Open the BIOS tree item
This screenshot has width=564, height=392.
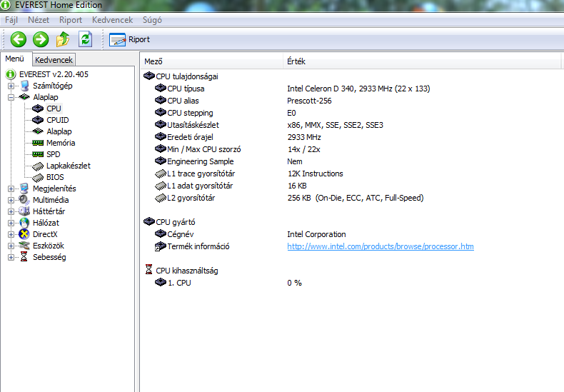55,177
